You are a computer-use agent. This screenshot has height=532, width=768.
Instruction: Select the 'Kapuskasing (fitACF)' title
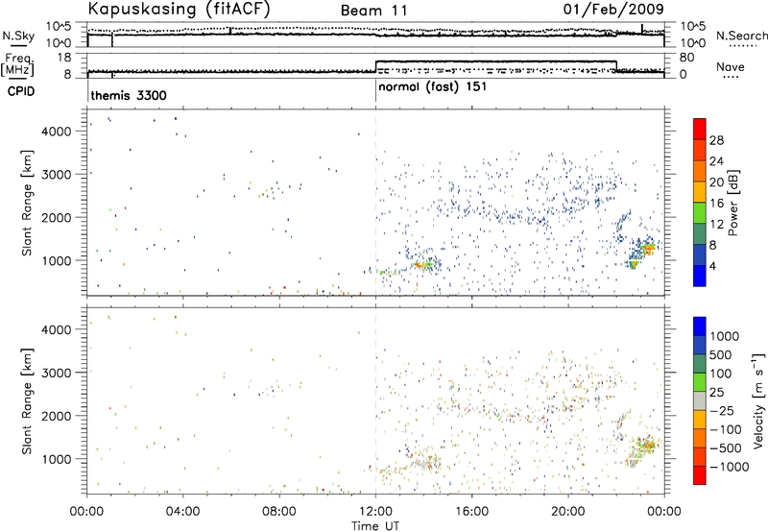[x=179, y=10]
